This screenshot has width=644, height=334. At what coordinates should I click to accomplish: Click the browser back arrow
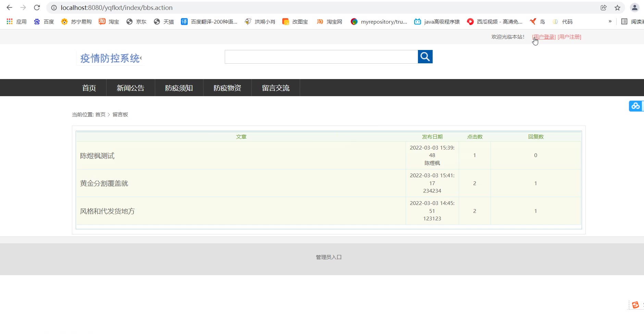[10, 8]
